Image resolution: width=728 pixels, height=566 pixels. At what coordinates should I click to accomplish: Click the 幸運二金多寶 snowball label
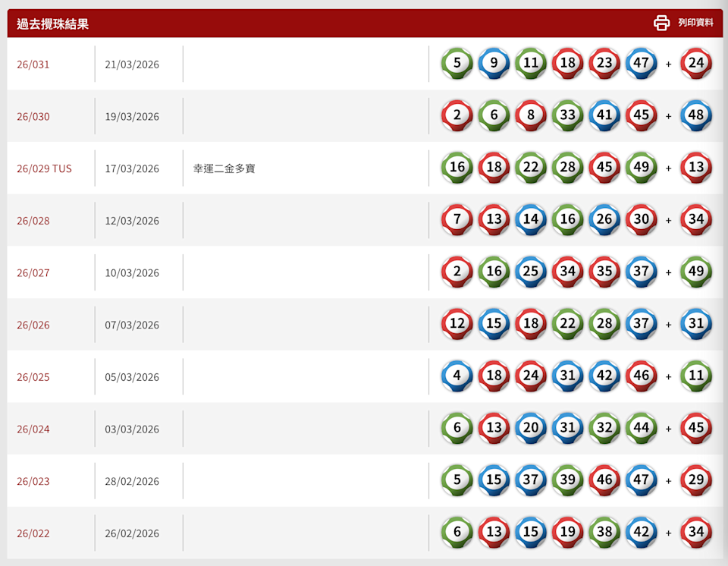(224, 168)
